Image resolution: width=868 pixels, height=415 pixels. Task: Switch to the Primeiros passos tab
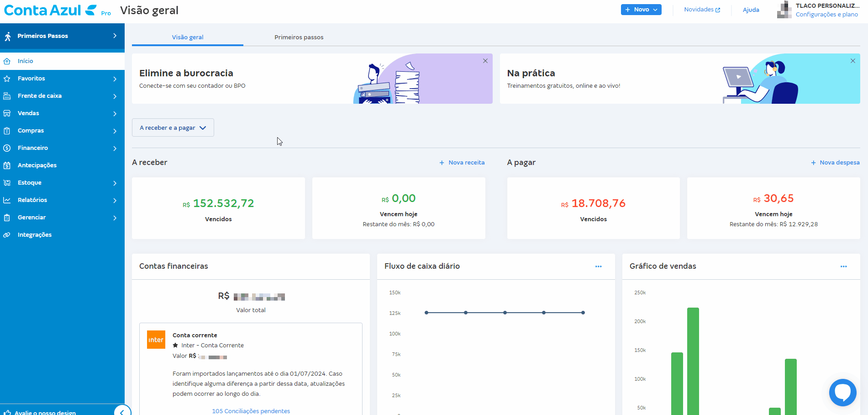pyautogui.click(x=299, y=37)
